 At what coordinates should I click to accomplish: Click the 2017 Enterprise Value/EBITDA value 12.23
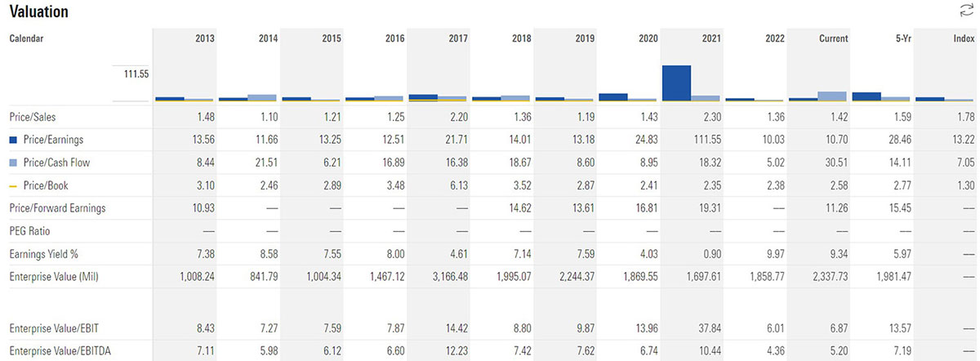456,350
